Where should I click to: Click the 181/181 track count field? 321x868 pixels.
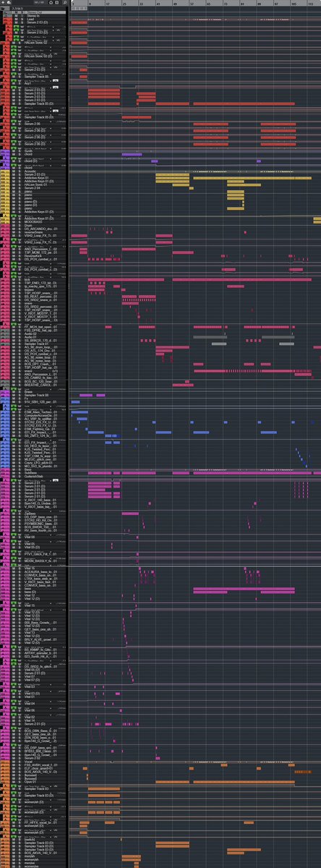point(39,2)
